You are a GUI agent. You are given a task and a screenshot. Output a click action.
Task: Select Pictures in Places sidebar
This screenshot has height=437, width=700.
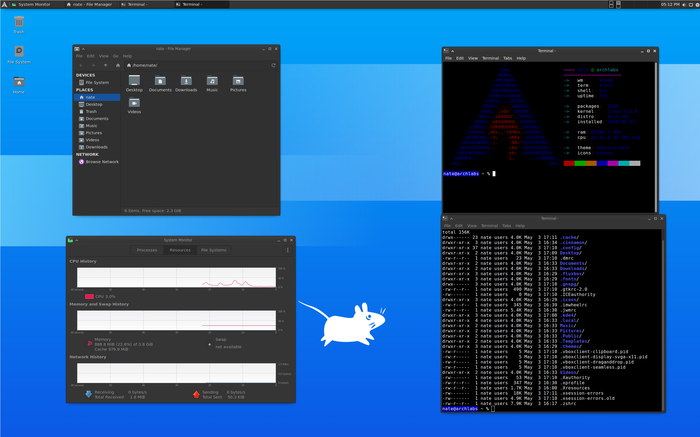tap(97, 133)
